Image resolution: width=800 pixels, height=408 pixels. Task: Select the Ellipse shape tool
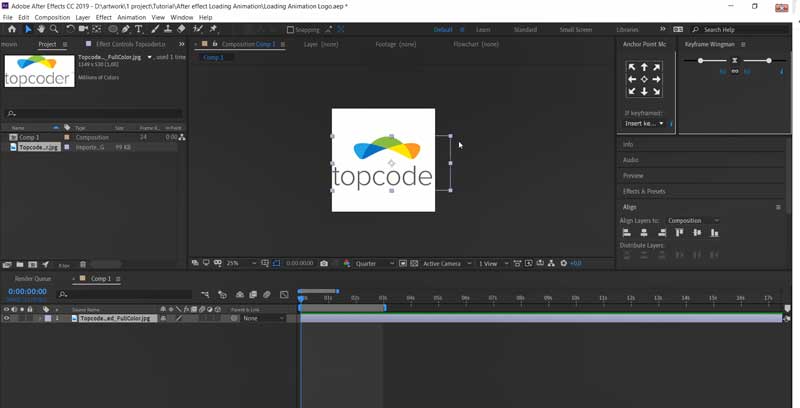[x=113, y=30]
